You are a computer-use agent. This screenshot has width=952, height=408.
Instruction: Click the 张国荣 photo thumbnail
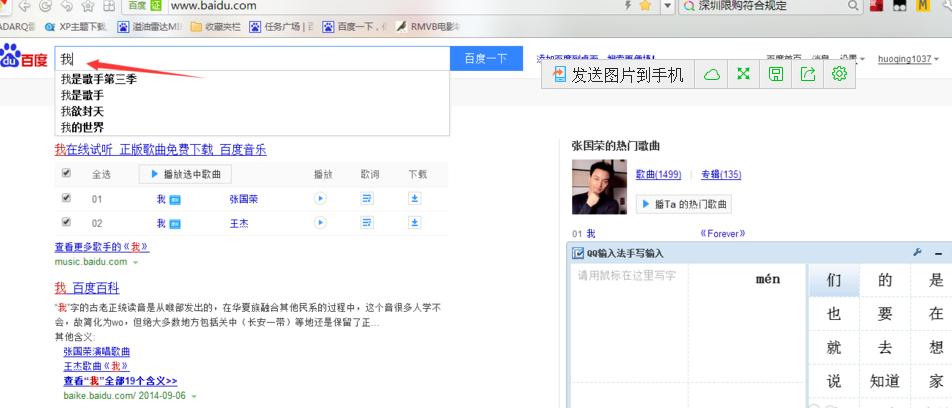click(x=599, y=187)
